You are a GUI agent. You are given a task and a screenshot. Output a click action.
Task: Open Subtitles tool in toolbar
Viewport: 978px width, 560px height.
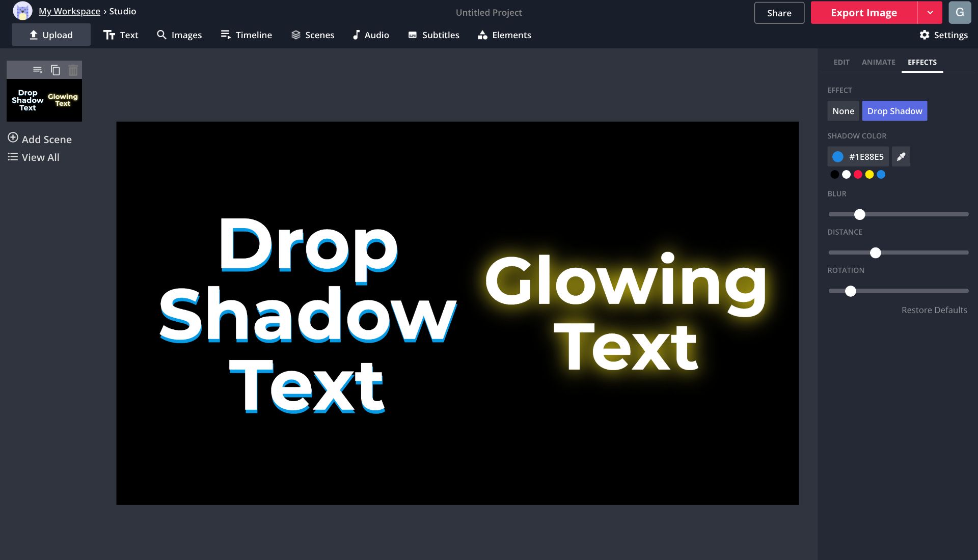pyautogui.click(x=433, y=35)
